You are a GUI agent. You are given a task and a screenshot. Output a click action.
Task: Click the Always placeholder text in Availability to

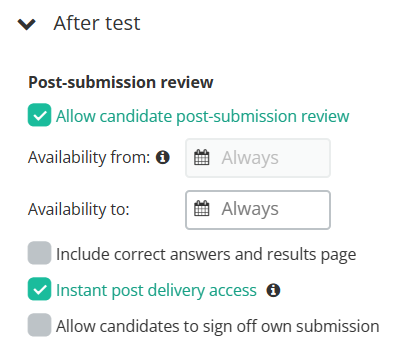click(x=250, y=209)
